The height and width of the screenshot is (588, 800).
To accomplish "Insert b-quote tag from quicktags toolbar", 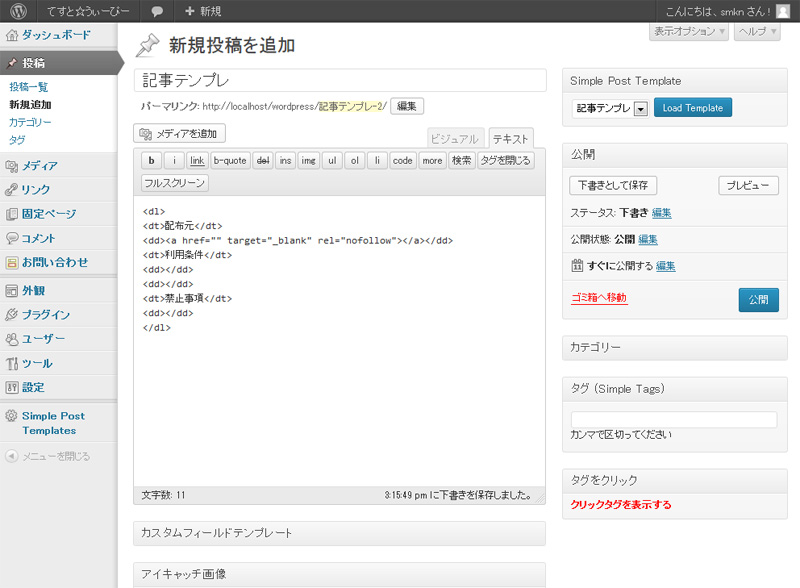I will [x=230, y=160].
